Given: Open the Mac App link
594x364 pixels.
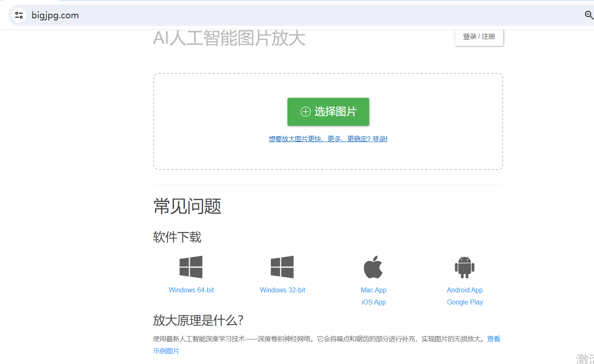Looking at the screenshot, I should 374,290.
